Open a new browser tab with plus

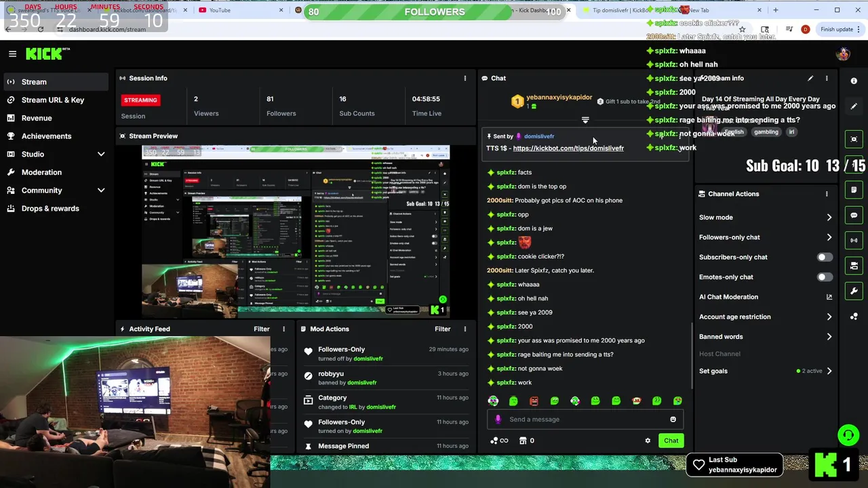tap(776, 10)
